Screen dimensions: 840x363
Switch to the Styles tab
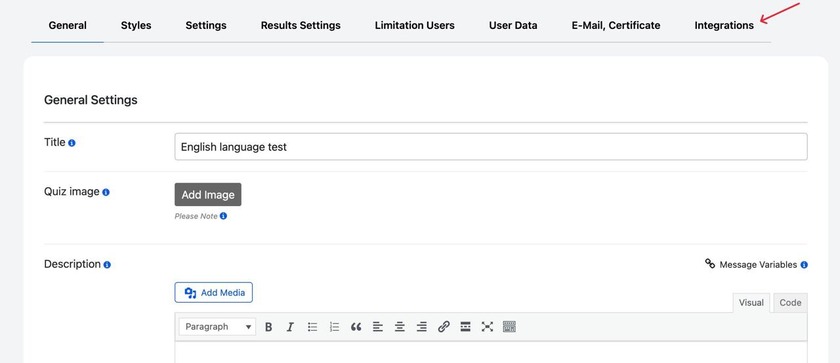point(136,25)
